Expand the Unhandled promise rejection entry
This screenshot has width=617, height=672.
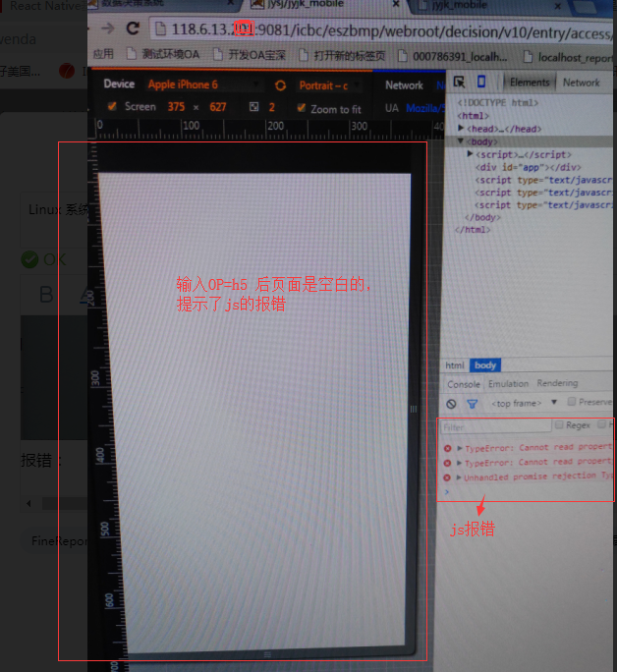[459, 477]
